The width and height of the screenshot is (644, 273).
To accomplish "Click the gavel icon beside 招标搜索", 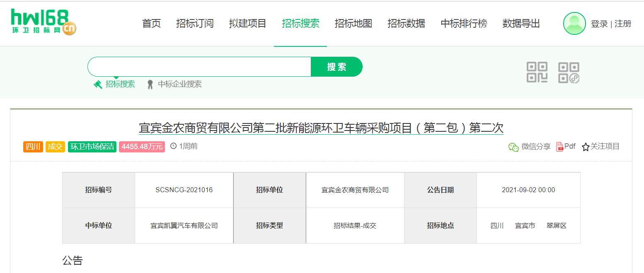I will 98,85.
